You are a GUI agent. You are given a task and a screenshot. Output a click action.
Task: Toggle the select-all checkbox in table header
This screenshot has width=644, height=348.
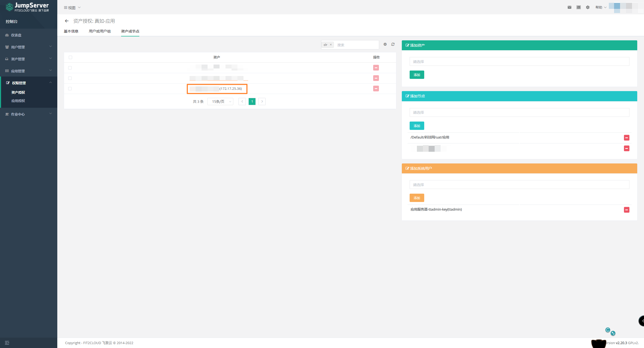pos(70,57)
